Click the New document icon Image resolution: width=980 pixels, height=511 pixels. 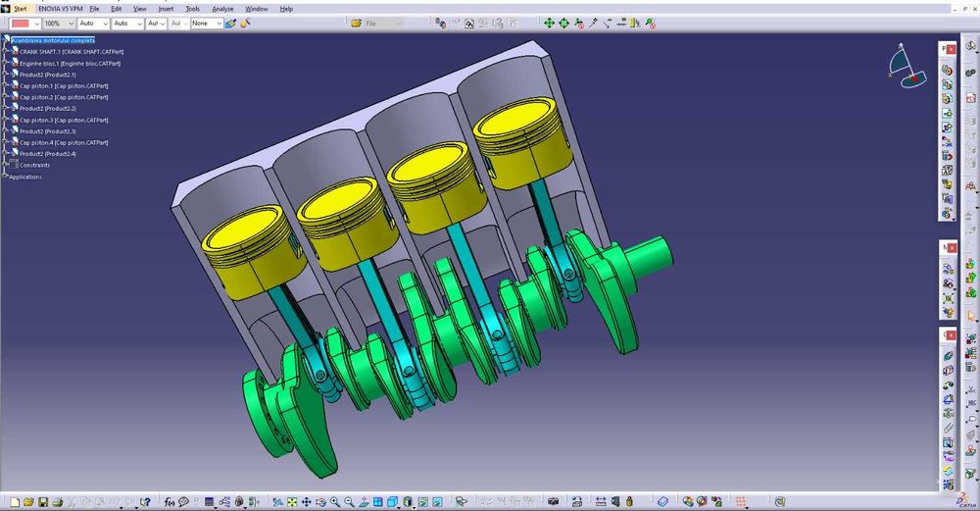pos(14,501)
